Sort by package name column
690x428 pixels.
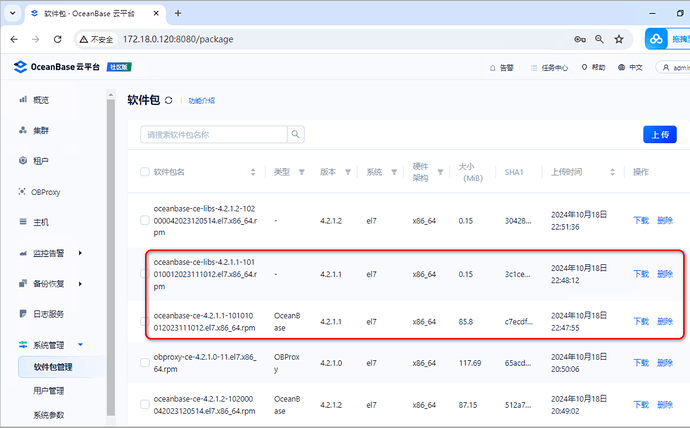point(253,172)
